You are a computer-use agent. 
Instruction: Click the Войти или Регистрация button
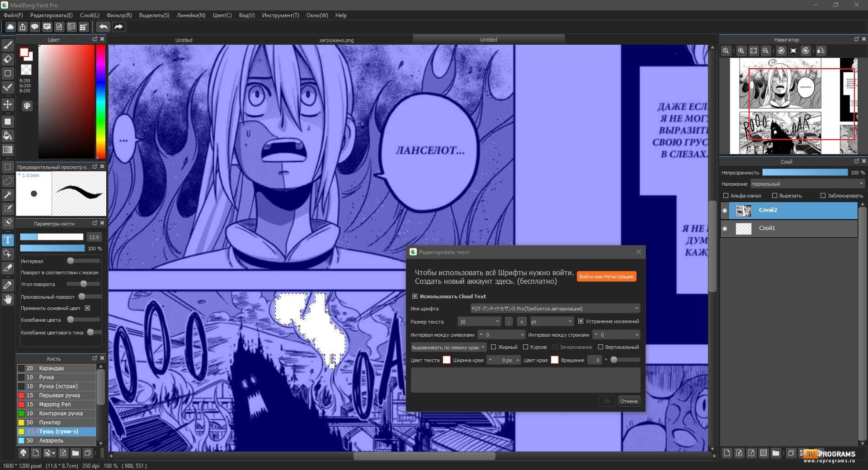pyautogui.click(x=606, y=277)
